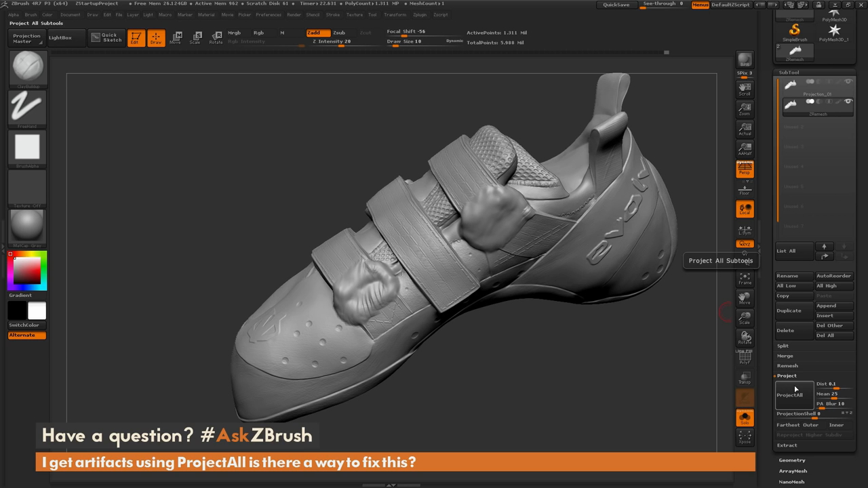Click the BPR render icon
Viewport: 868px width, 488px height.
(x=745, y=60)
